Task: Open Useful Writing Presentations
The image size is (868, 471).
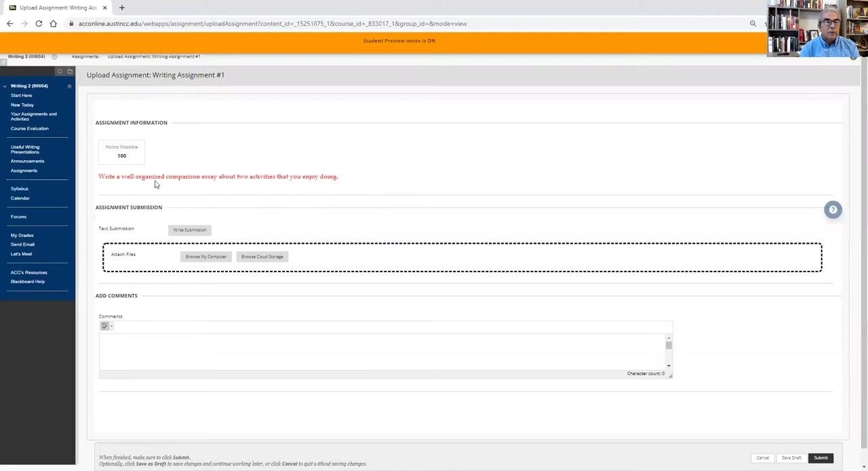Action: (x=25, y=149)
